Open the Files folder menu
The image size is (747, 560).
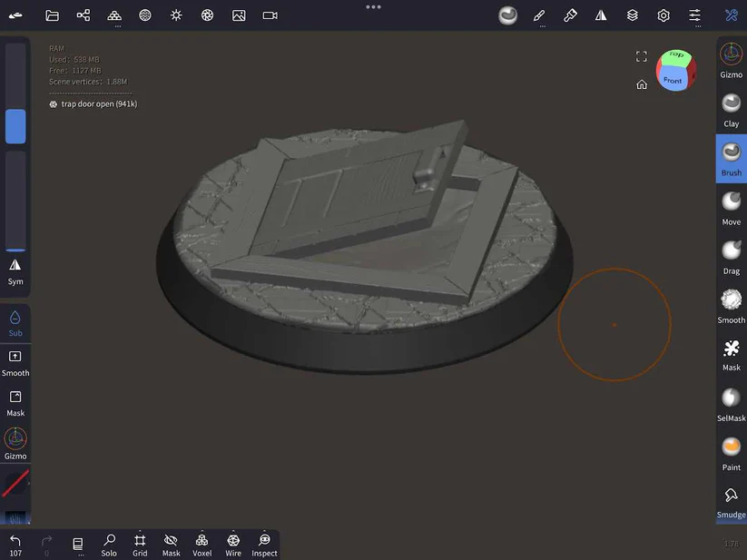coord(52,15)
